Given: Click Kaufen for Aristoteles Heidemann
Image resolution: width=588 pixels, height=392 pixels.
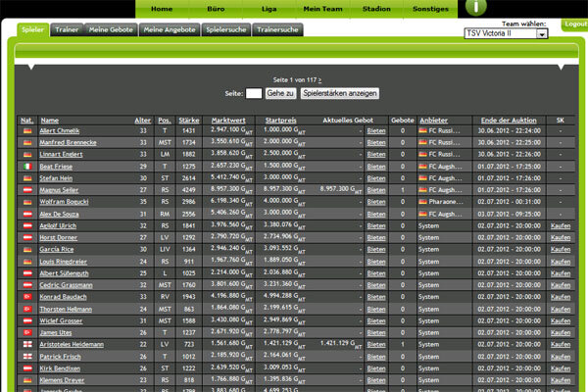Looking at the screenshot, I should (x=561, y=344).
